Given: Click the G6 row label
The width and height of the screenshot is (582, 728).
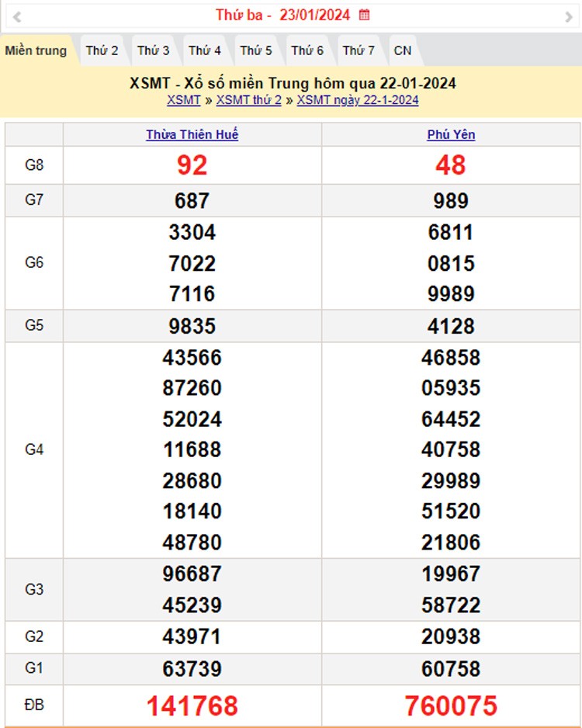Looking at the screenshot, I should 34,262.
